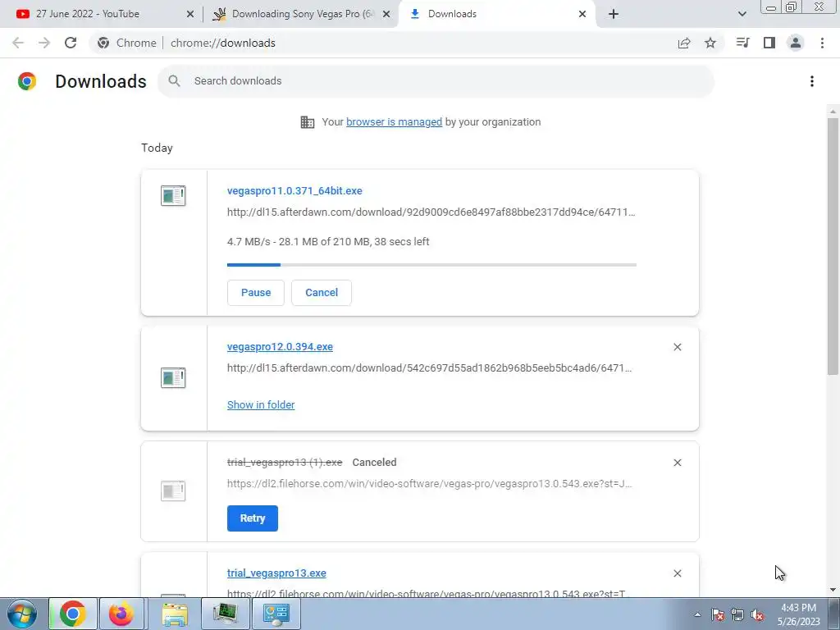Switch to Downloading Sony Vegas Pro tab

pyautogui.click(x=301, y=14)
